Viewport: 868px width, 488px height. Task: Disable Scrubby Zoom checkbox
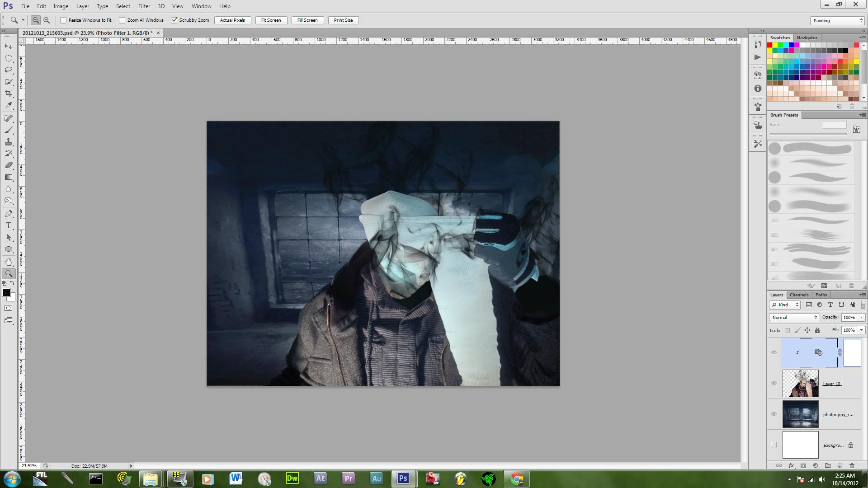pyautogui.click(x=174, y=20)
